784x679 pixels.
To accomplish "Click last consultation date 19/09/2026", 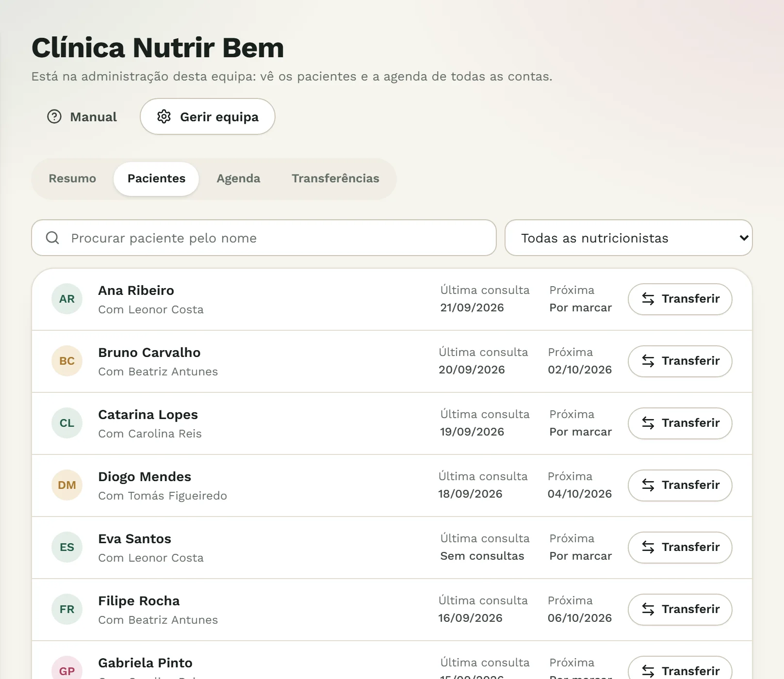I will 472,432.
